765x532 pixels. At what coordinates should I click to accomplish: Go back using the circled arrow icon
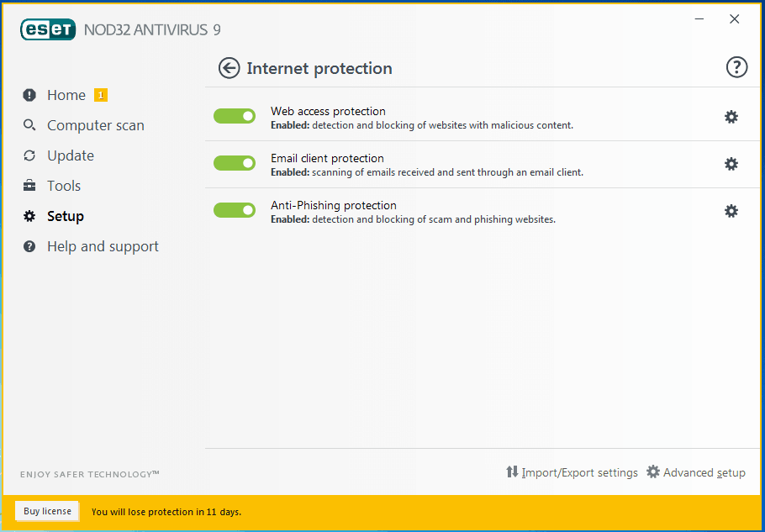tap(229, 68)
